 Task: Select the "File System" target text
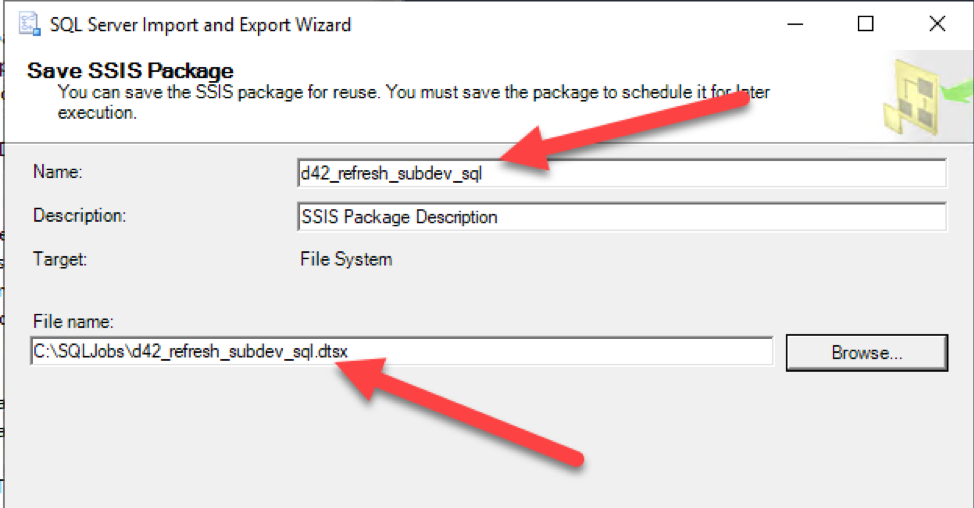[346, 259]
